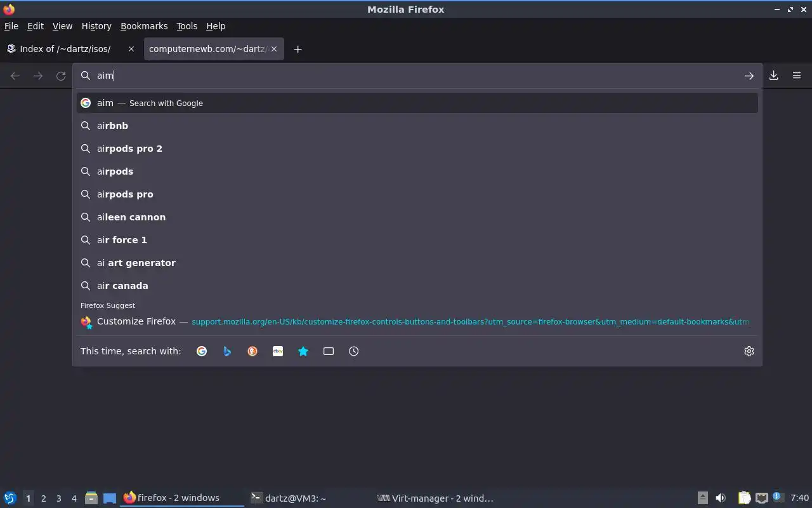
Task: Search history via clock icon
Action: tap(354, 351)
